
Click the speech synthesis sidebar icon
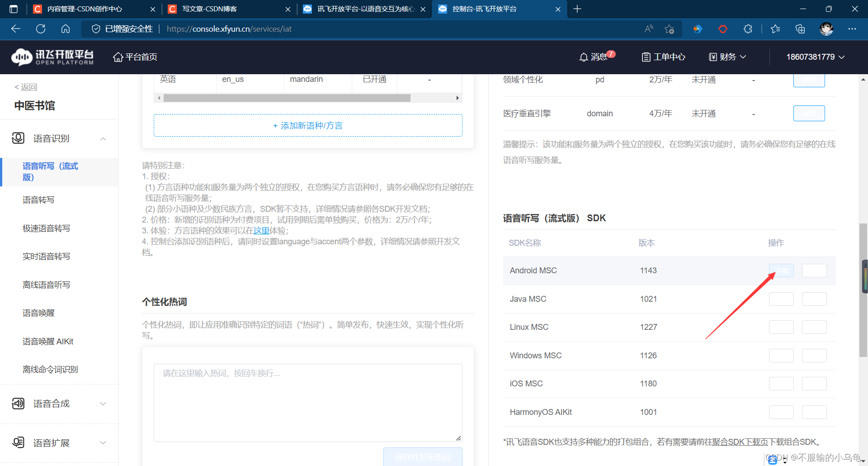(18, 403)
